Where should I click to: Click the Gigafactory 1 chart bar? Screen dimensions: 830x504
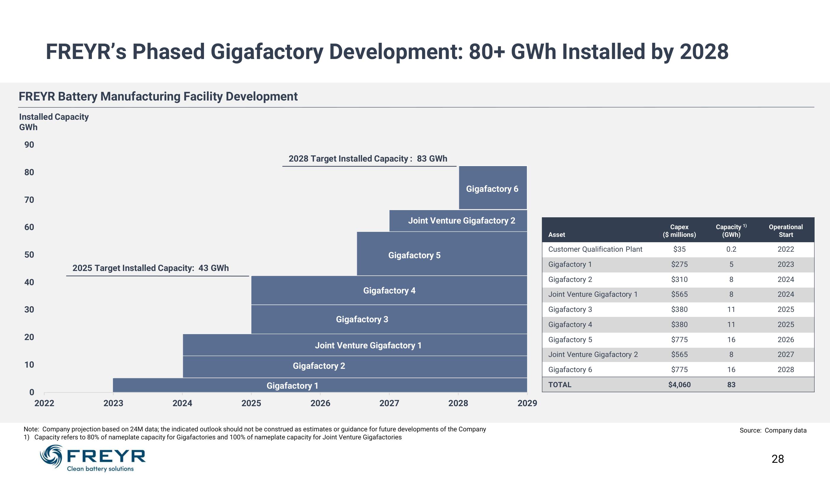click(320, 385)
